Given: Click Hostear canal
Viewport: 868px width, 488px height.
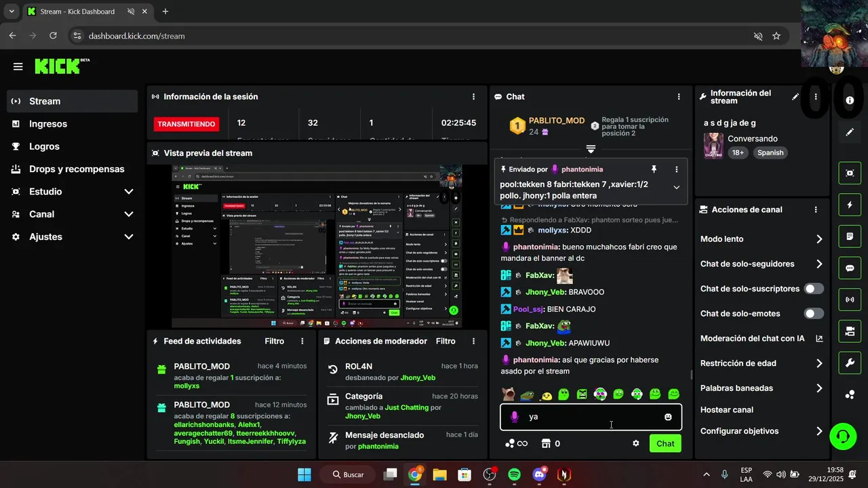Looking at the screenshot, I should 726,410.
